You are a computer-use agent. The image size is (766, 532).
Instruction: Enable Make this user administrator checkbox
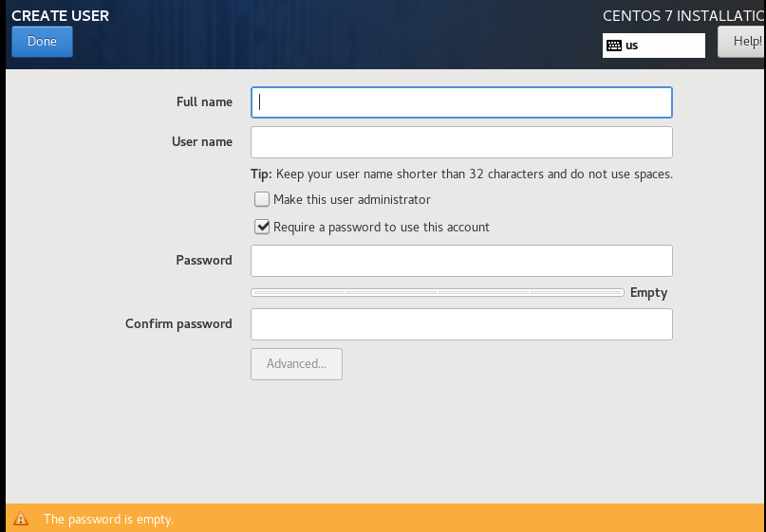(x=262, y=199)
